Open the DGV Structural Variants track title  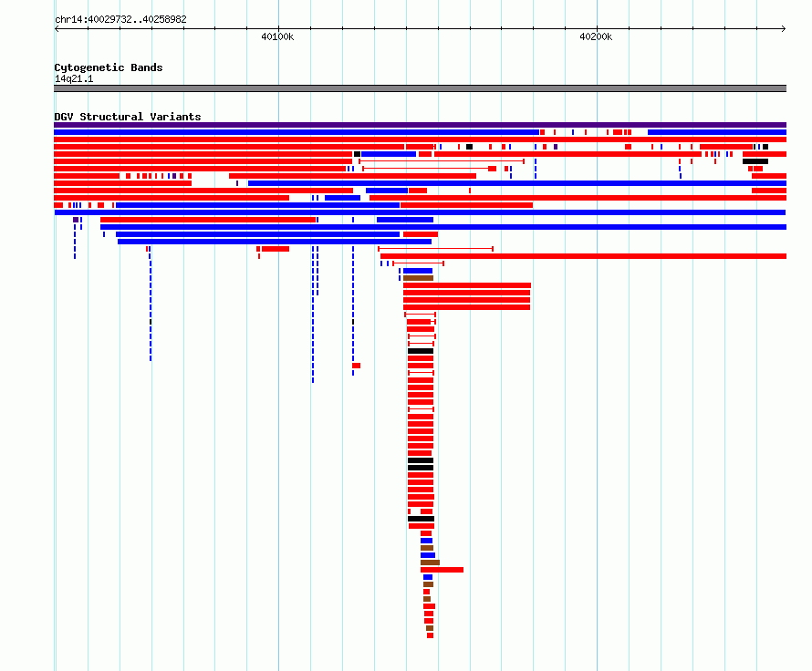[x=128, y=117]
